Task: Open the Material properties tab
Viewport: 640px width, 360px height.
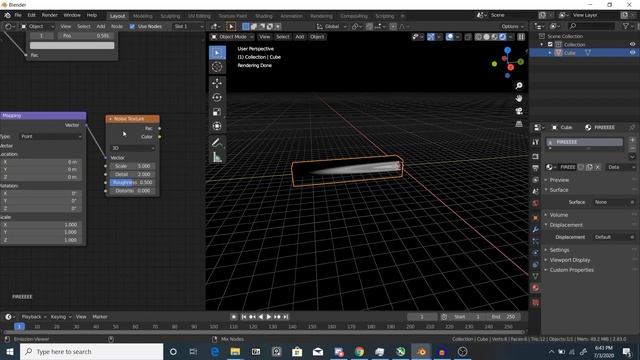Action: tap(536, 288)
